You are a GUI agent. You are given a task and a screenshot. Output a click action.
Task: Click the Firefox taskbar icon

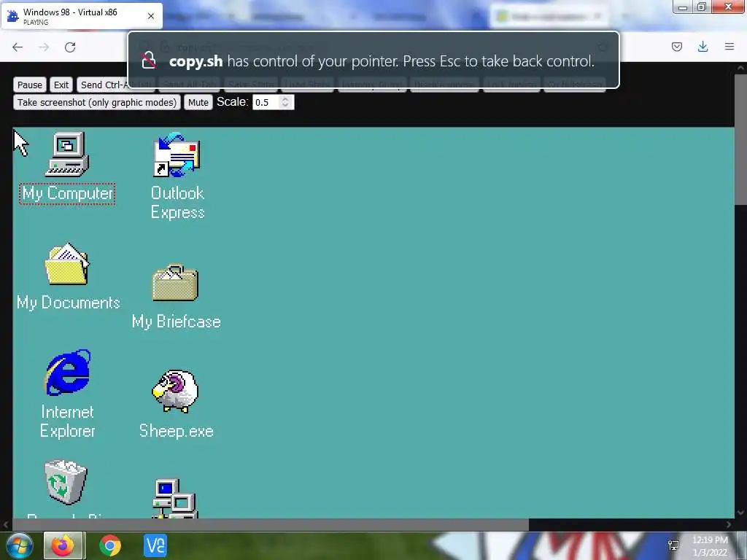pyautogui.click(x=64, y=545)
